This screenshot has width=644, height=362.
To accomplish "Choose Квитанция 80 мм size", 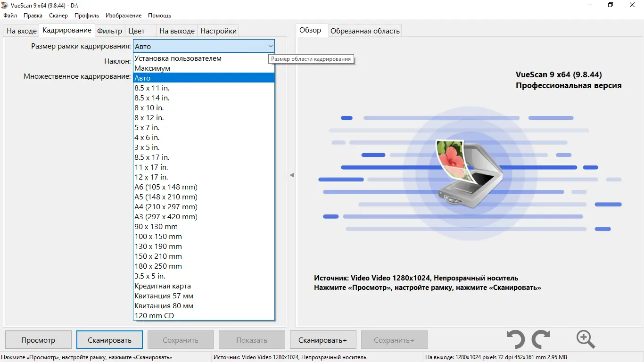I will tap(204, 305).
